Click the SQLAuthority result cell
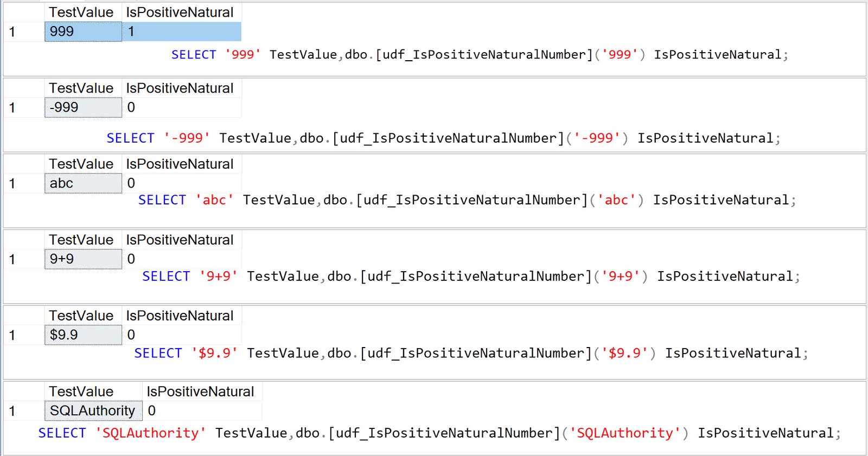 93,411
